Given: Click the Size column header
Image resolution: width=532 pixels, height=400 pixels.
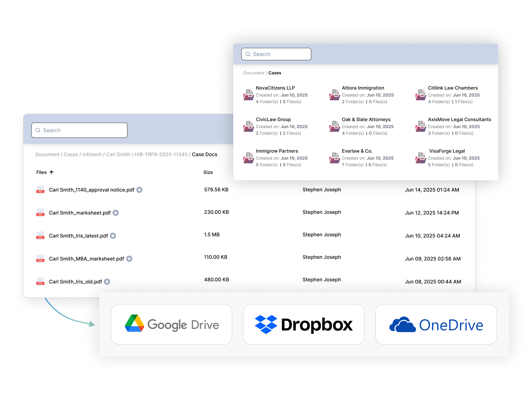Looking at the screenshot, I should pos(208,172).
